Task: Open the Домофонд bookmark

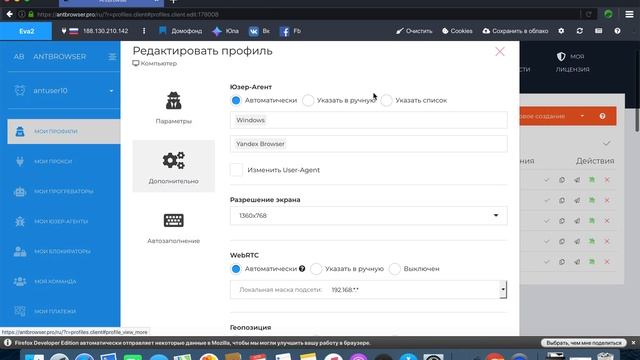Action: (x=181, y=31)
